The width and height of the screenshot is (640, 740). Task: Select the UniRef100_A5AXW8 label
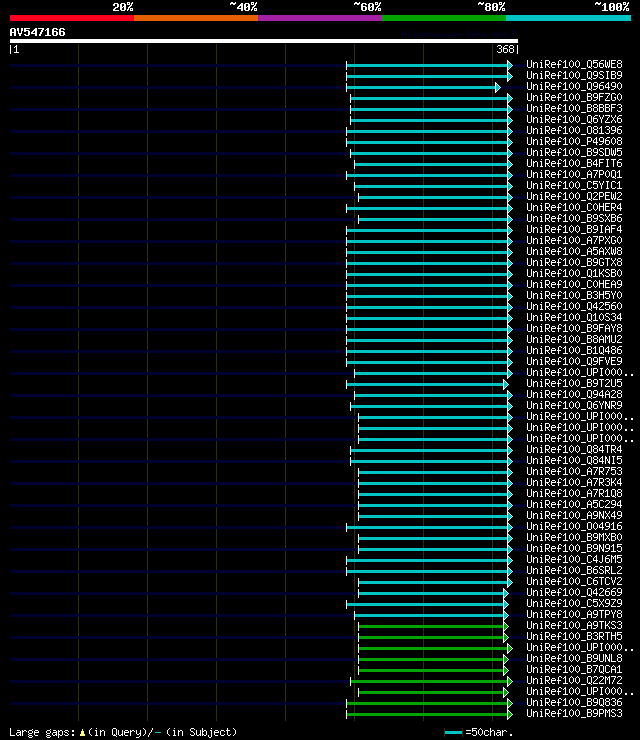click(x=574, y=252)
